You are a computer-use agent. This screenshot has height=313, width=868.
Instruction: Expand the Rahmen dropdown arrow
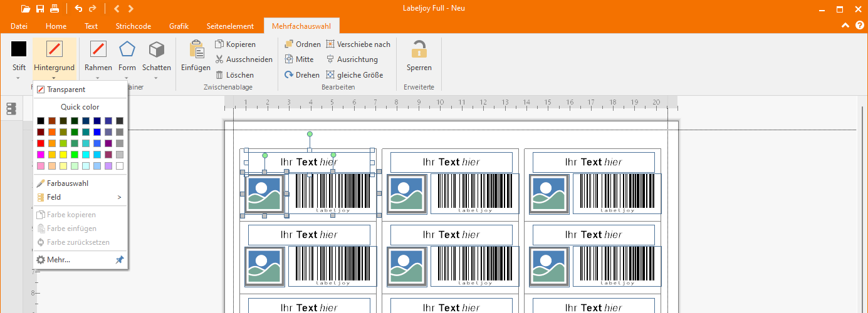point(98,78)
